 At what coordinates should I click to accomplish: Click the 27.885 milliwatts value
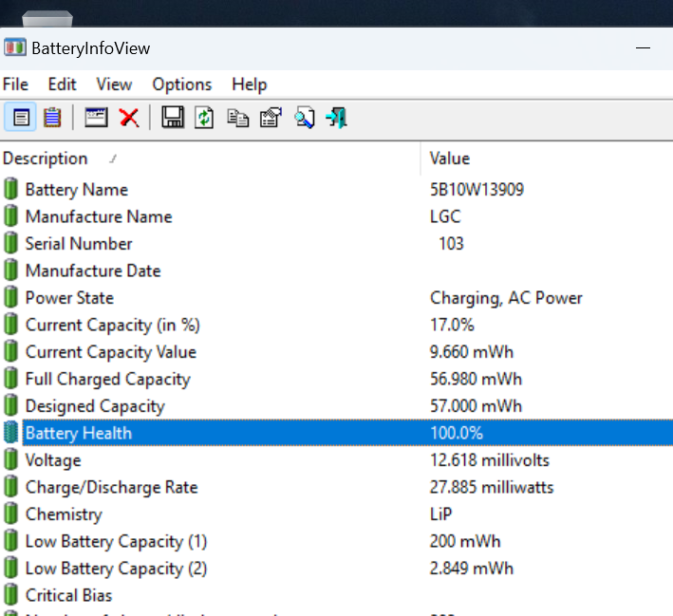tap(492, 487)
